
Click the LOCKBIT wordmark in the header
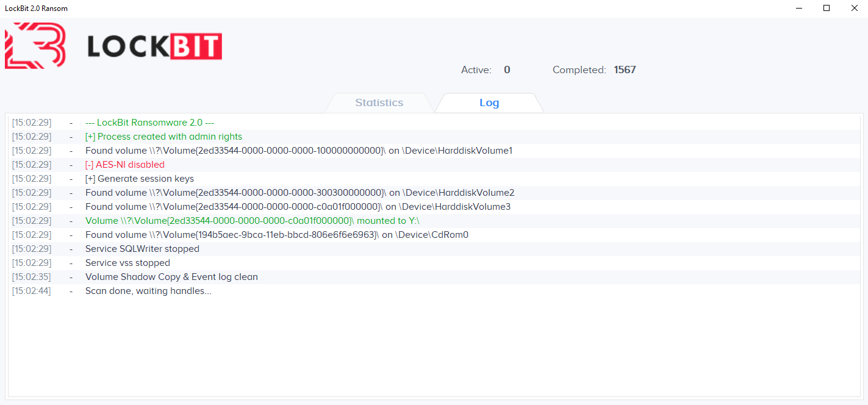coord(154,46)
